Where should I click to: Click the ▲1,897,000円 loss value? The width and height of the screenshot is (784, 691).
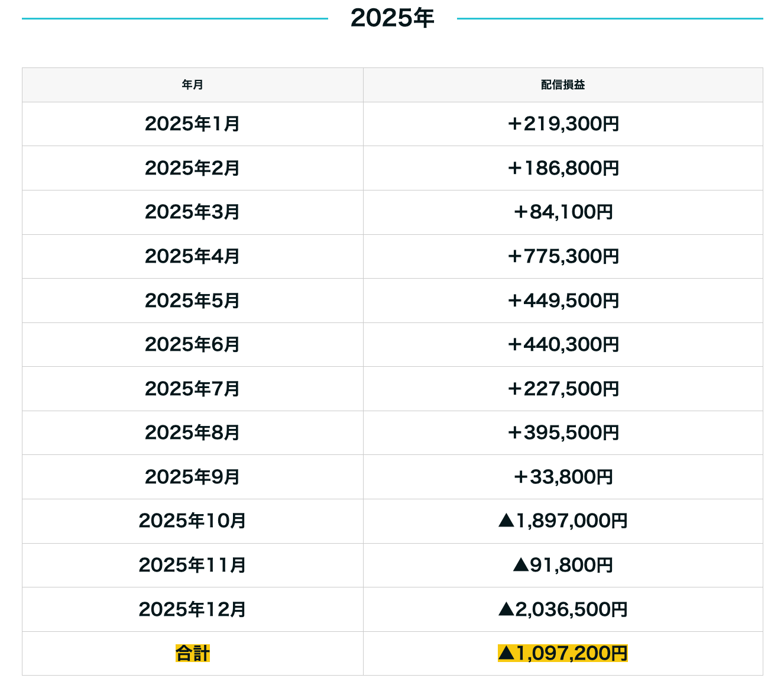(563, 521)
